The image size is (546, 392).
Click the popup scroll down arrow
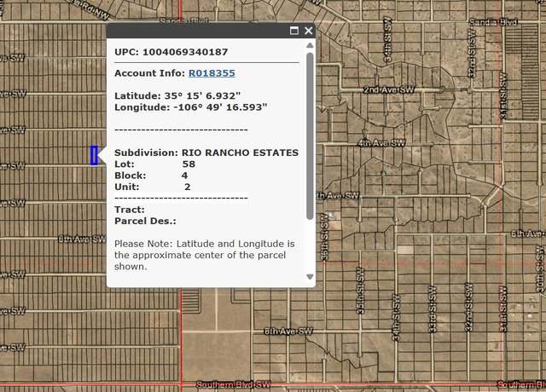(x=310, y=277)
